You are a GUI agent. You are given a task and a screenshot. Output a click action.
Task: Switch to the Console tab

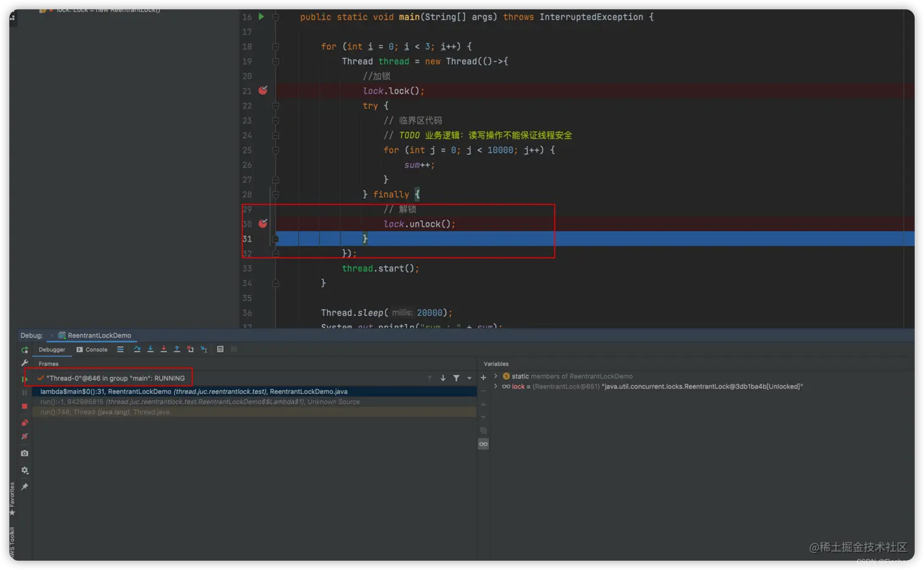92,350
